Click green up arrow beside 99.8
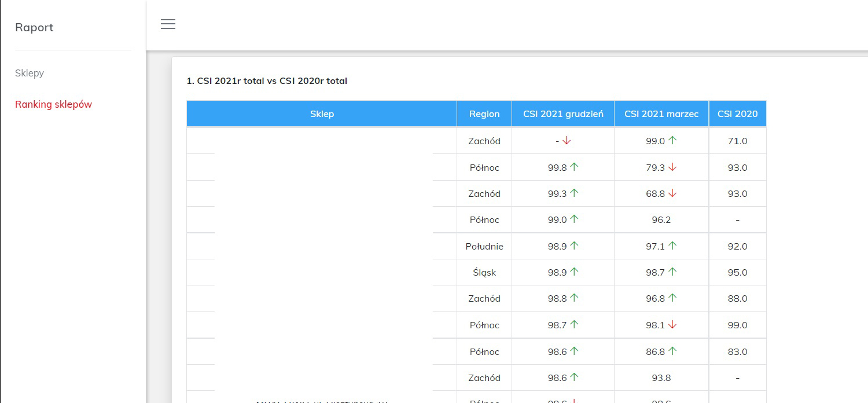The height and width of the screenshot is (403, 868). pos(574,167)
